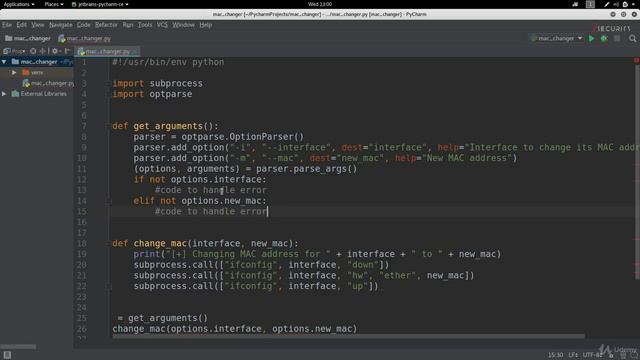The height and width of the screenshot is (360, 640).
Task: Open the UTF-8 encoding selector in the status bar
Action: (592, 355)
